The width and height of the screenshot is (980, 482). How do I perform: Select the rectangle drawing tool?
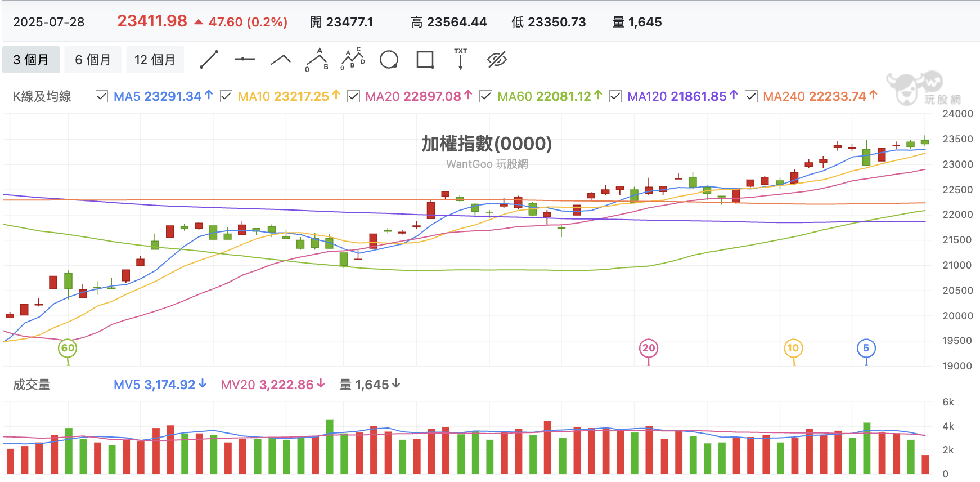click(x=425, y=60)
